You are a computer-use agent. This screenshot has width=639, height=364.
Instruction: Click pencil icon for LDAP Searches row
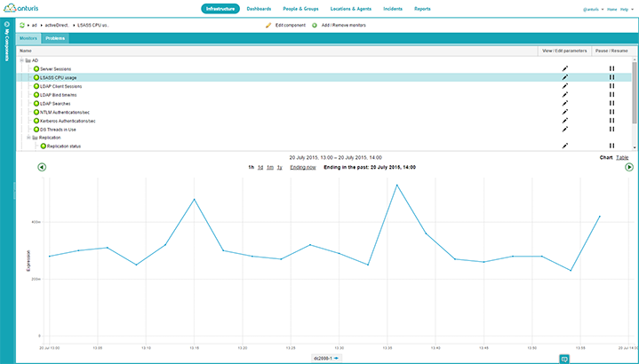coord(564,103)
